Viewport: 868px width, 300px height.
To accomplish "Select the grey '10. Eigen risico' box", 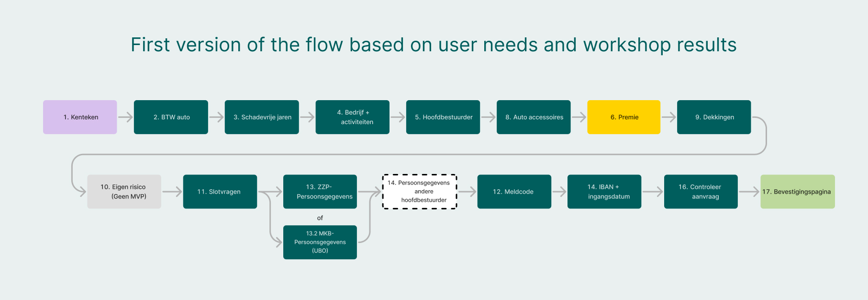I will pyautogui.click(x=124, y=192).
